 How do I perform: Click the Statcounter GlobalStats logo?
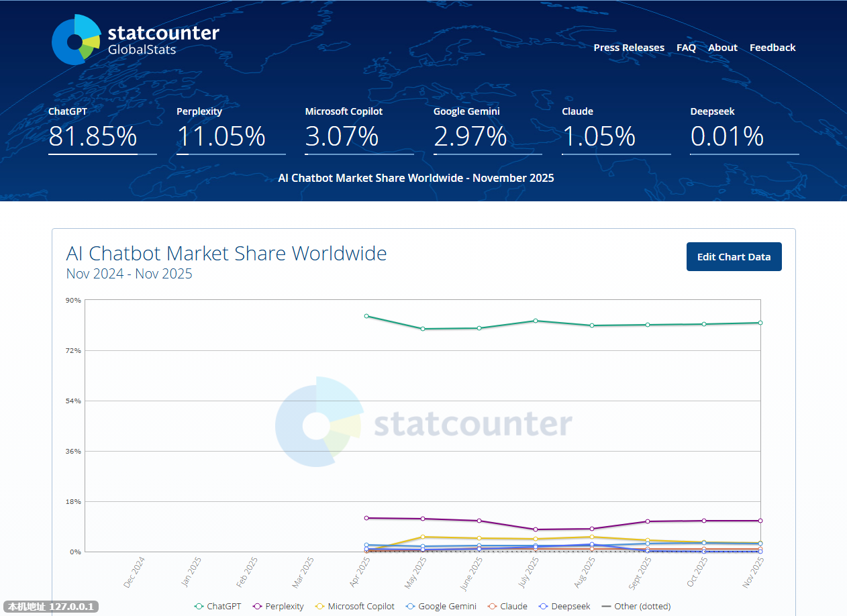coord(136,40)
